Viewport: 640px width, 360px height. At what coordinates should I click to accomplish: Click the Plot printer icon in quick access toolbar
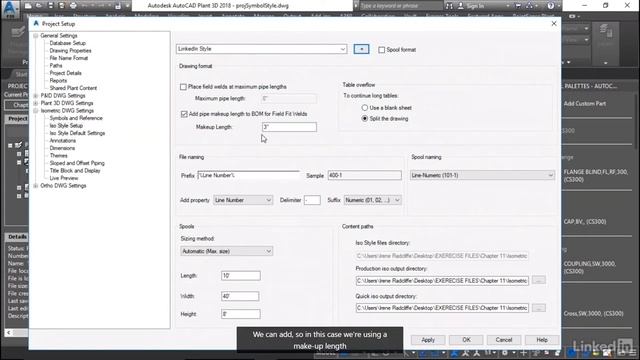pos(73,6)
